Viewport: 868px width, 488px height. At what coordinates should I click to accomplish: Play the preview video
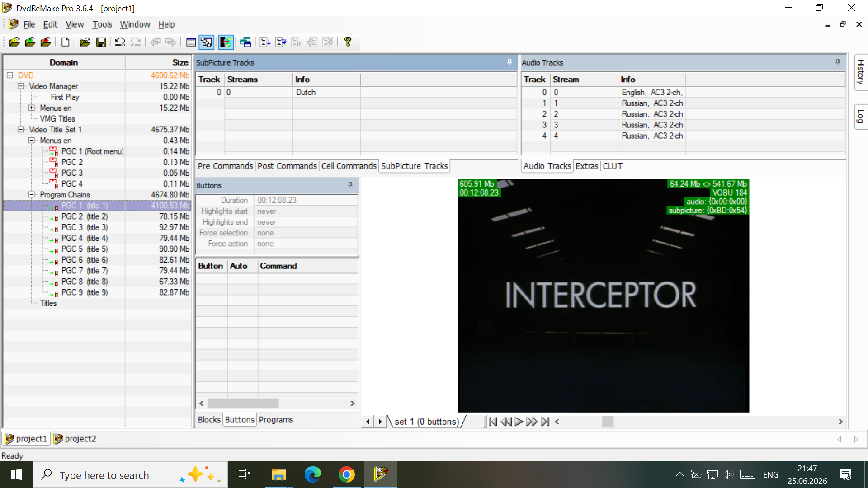[x=519, y=422]
